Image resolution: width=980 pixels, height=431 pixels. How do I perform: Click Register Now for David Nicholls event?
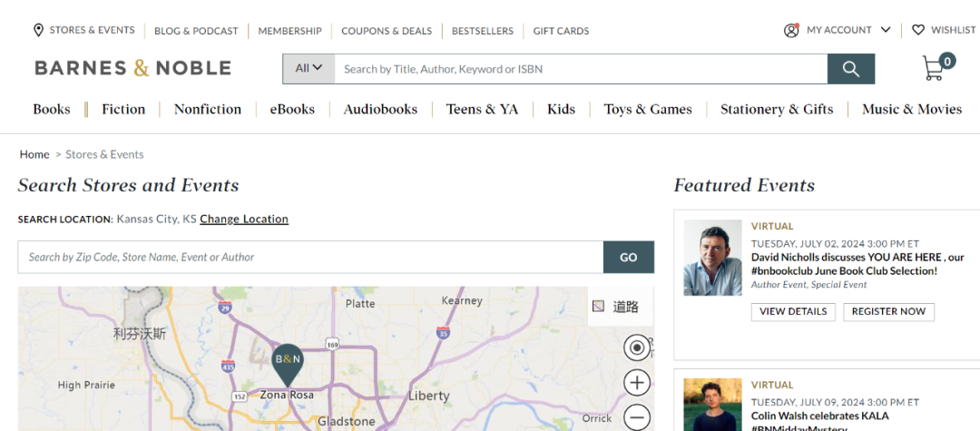888,312
